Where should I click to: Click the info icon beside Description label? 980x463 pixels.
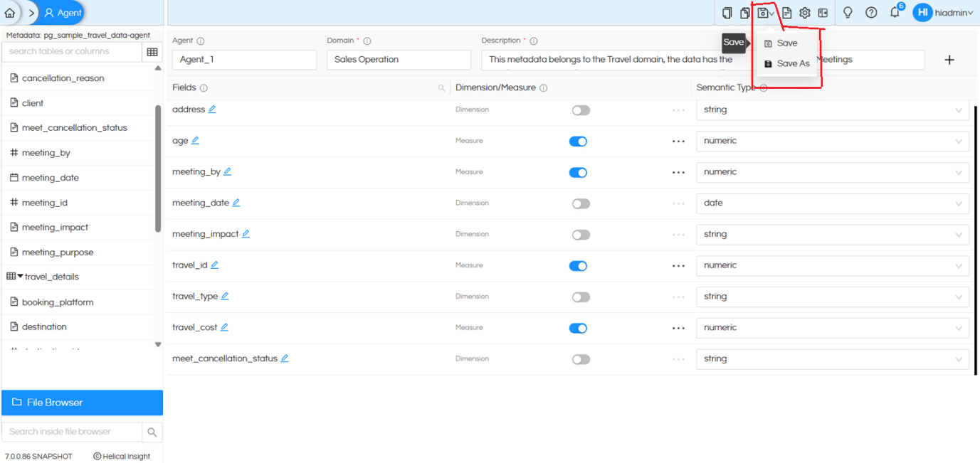point(534,41)
